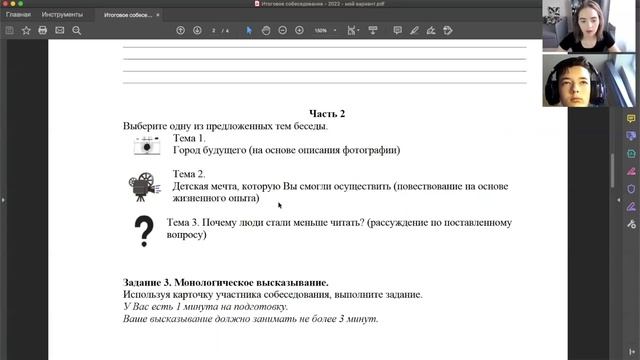Select the highlight pen tool
Viewport: 640px width, 360px height.
(414, 31)
